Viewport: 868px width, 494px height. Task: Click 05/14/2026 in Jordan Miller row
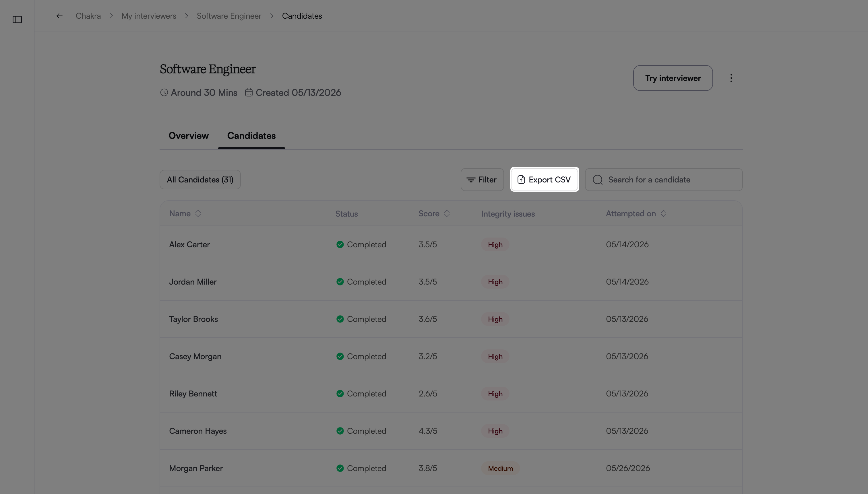tap(627, 282)
